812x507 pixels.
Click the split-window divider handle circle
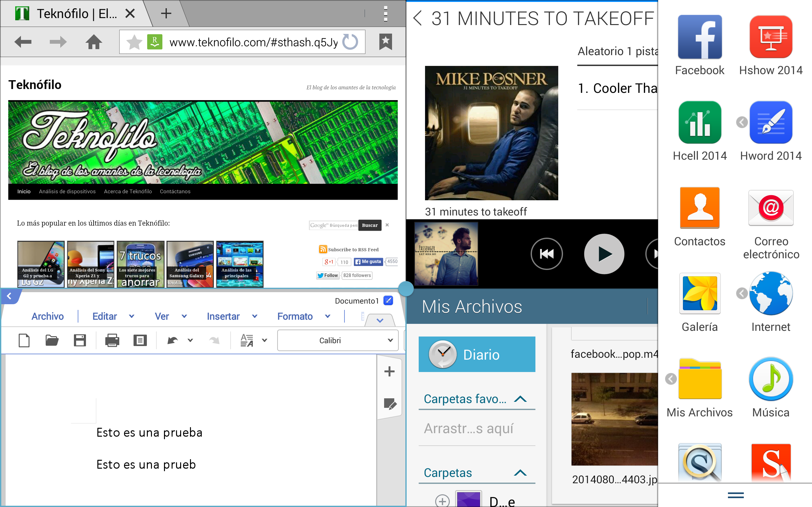(x=406, y=288)
